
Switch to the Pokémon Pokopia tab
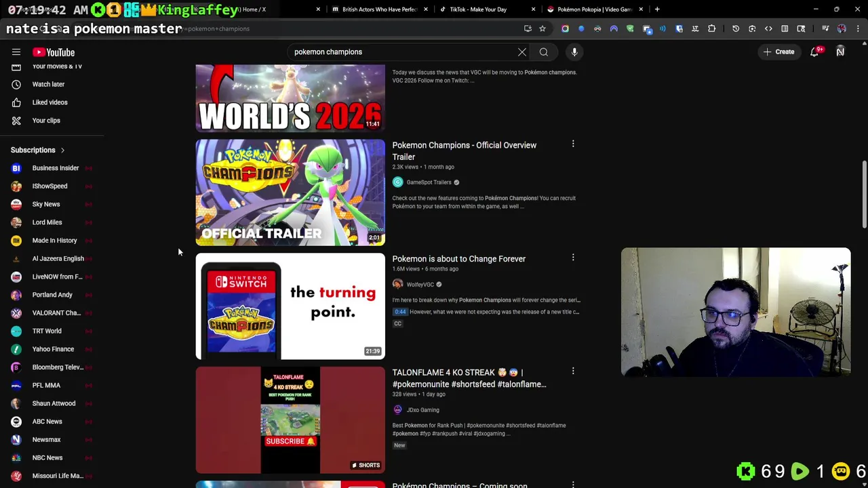pyautogui.click(x=594, y=9)
